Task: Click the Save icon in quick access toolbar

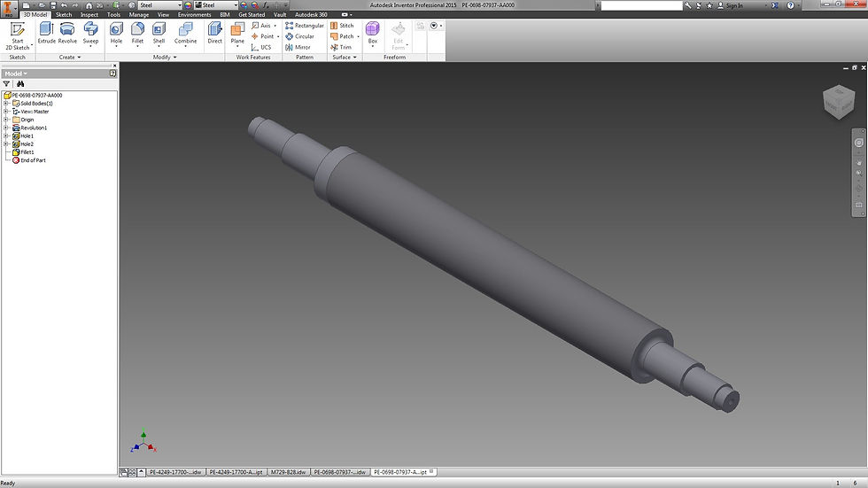Action: (53, 5)
